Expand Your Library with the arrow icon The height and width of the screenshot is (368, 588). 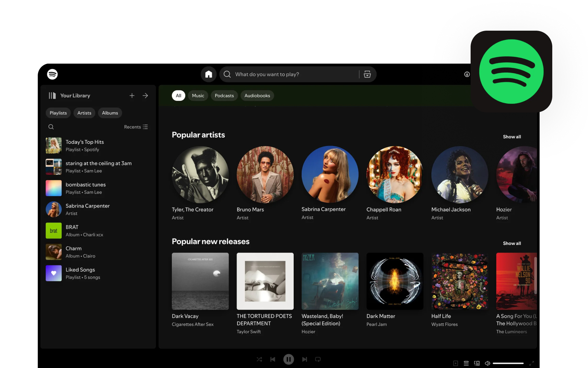pos(145,96)
